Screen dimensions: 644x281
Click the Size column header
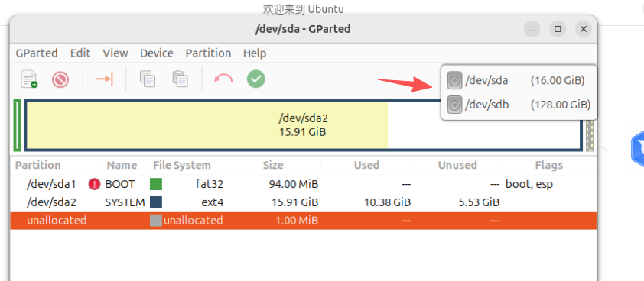[273, 166]
